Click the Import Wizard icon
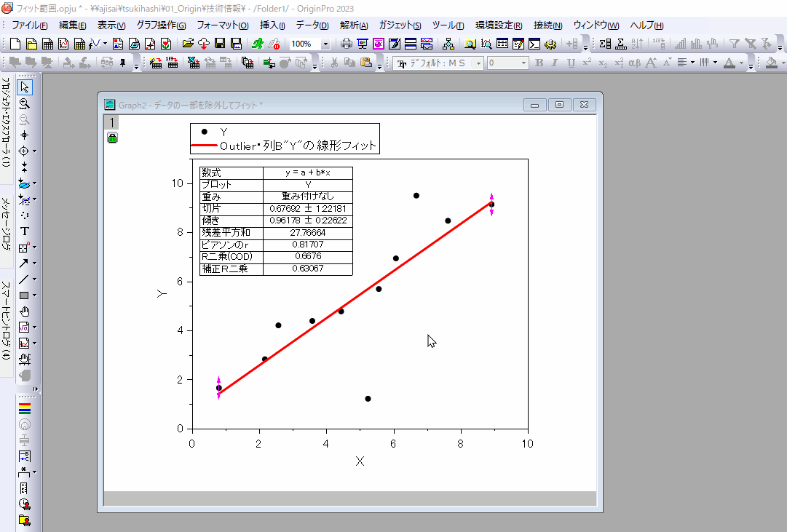The image size is (787, 532). [x=156, y=63]
